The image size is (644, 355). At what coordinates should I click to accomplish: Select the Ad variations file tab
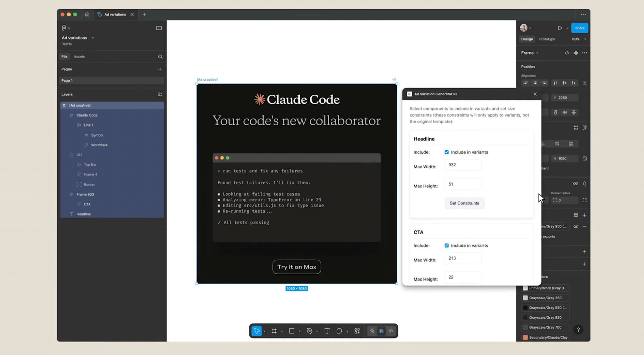(x=115, y=14)
